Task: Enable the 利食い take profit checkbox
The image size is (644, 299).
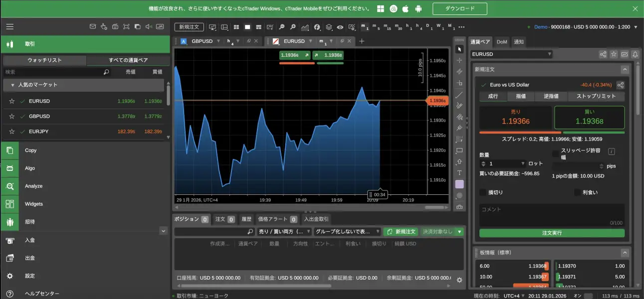Action: [x=577, y=192]
